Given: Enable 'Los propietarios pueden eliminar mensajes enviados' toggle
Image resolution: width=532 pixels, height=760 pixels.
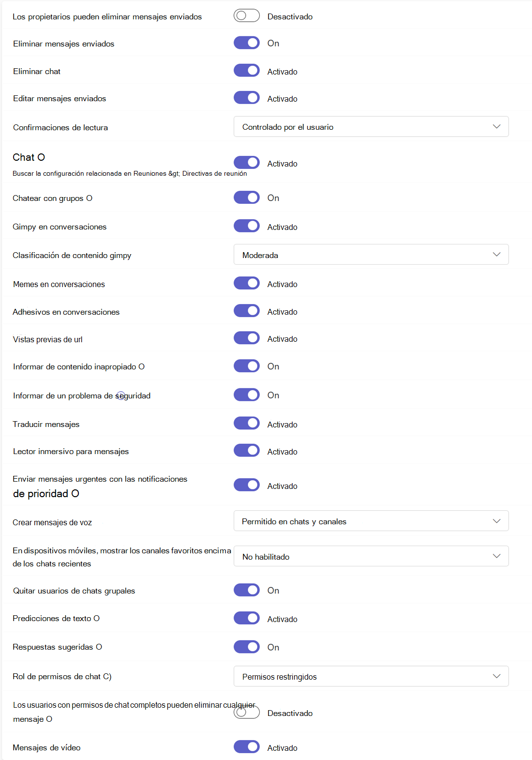Looking at the screenshot, I should (x=247, y=16).
